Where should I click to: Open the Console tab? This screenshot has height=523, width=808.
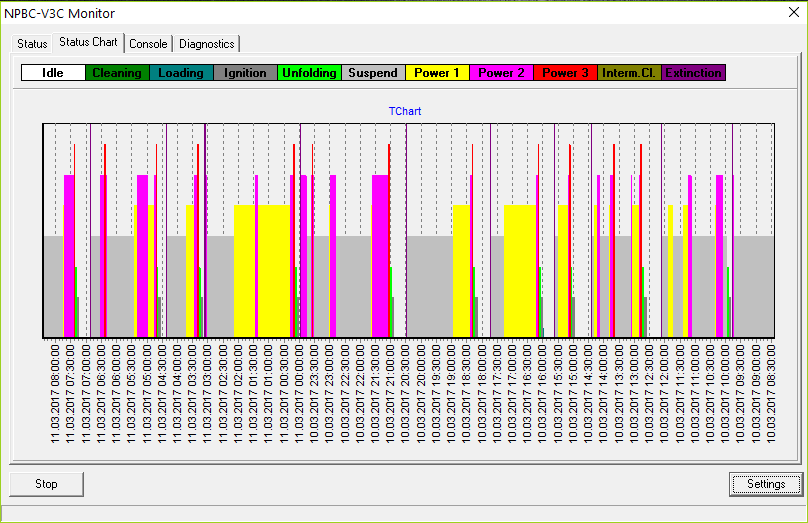[148, 44]
